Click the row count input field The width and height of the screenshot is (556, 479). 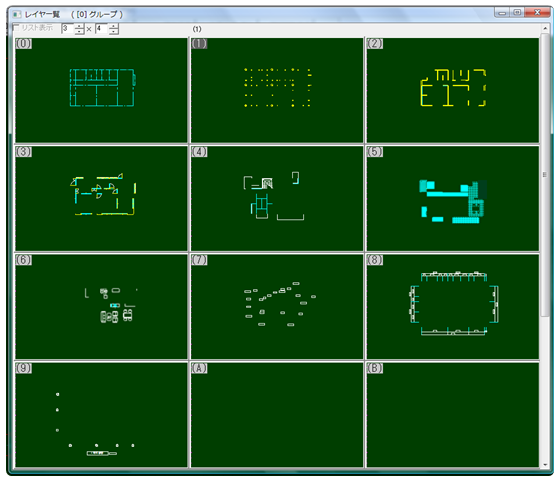pos(102,29)
